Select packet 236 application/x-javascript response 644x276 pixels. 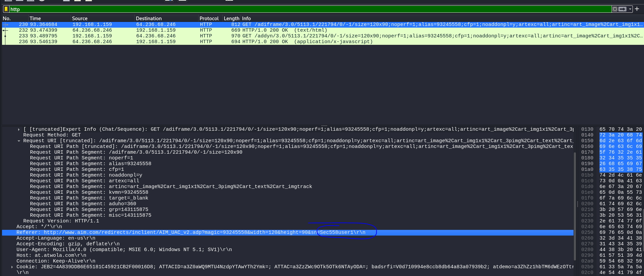pos(169,42)
